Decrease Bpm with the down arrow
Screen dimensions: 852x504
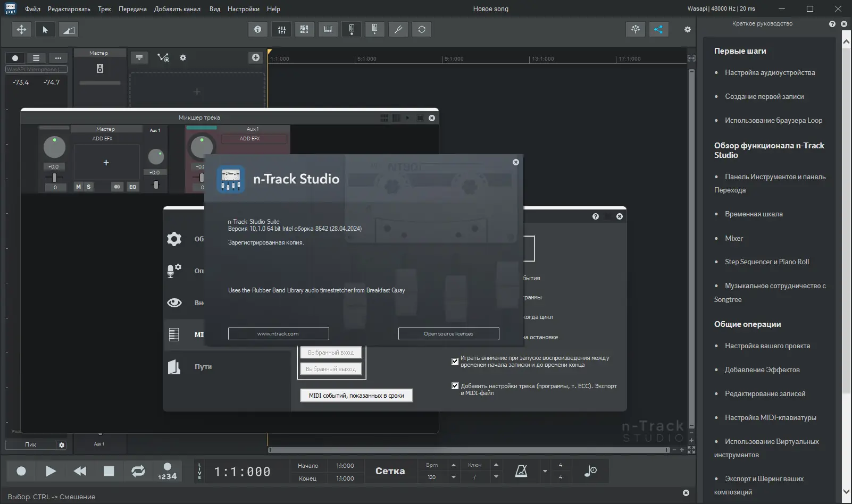[x=454, y=477]
